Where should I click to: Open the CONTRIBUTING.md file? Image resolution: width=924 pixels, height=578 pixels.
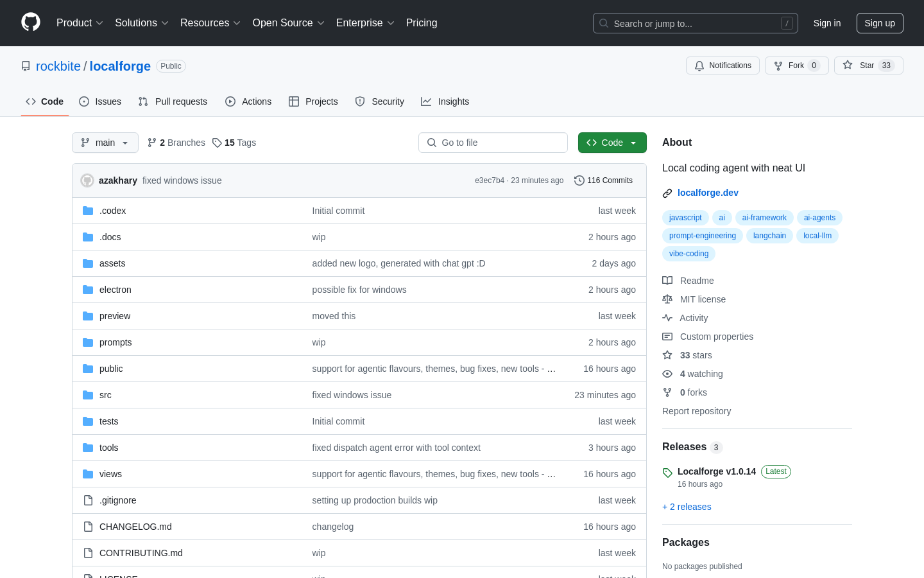[141, 553]
